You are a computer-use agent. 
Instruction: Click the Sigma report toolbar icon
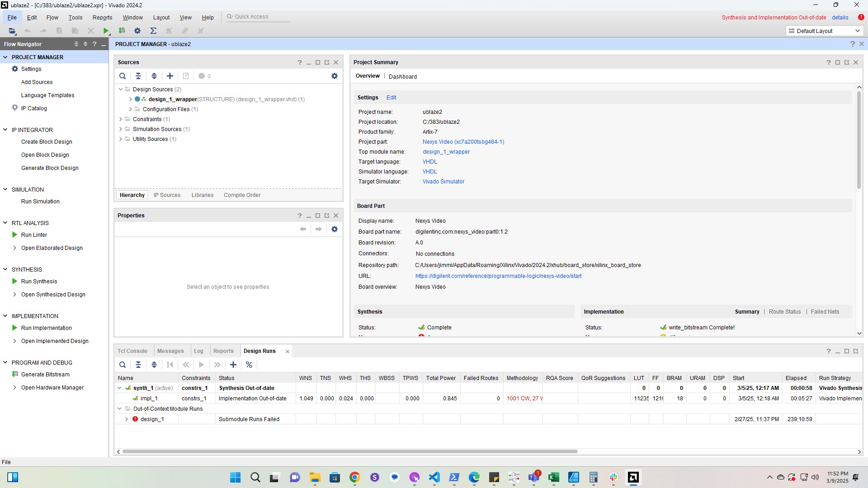point(153,31)
